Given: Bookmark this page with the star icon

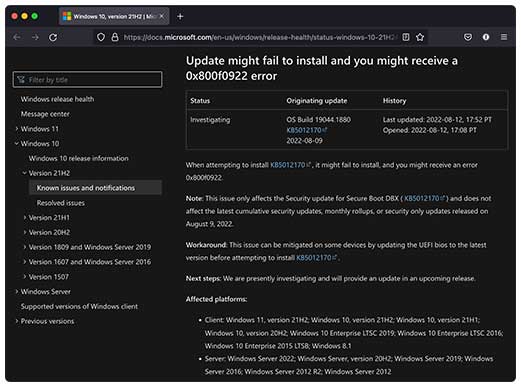Looking at the screenshot, I should tap(420, 37).
